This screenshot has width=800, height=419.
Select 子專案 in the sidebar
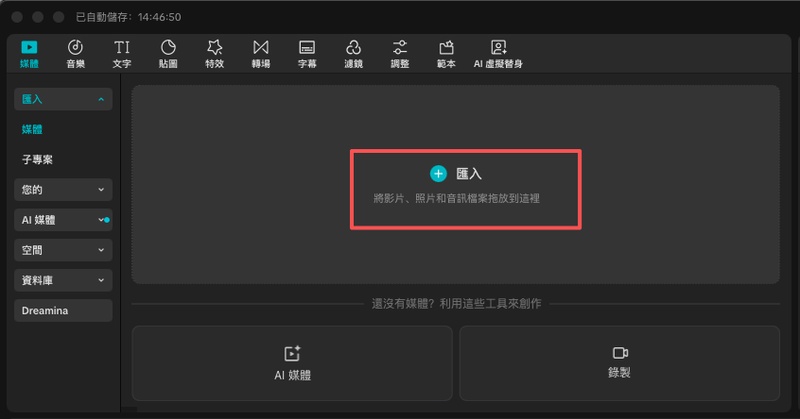click(37, 159)
